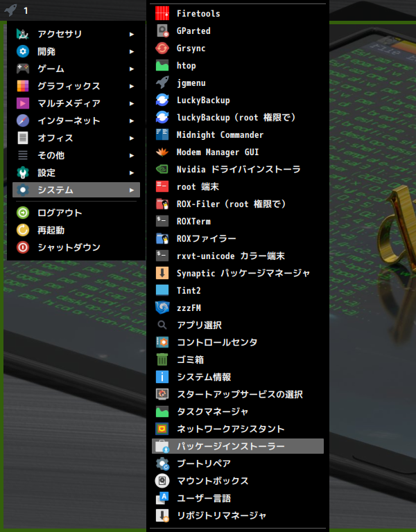Expand the マルチメディア submenu arrow
This screenshot has height=532, width=416.
coord(132,103)
